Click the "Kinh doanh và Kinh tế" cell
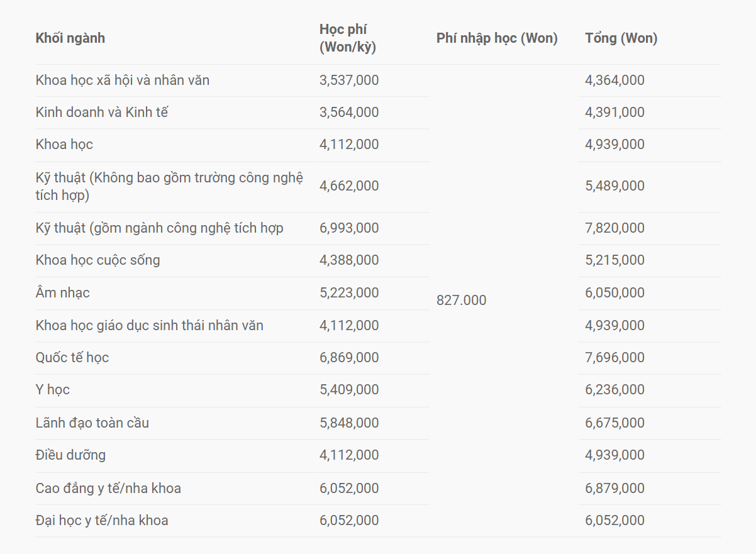 (x=102, y=113)
